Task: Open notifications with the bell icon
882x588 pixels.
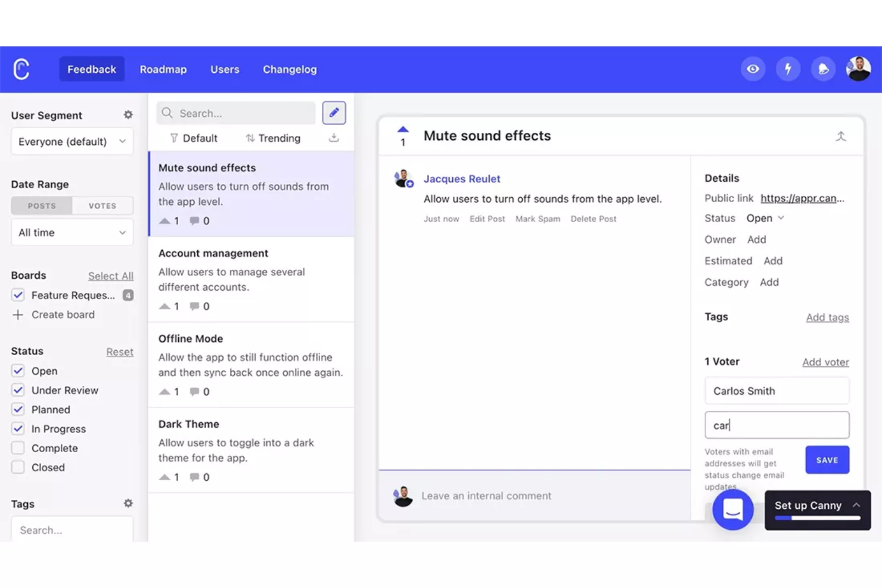Action: tap(823, 69)
